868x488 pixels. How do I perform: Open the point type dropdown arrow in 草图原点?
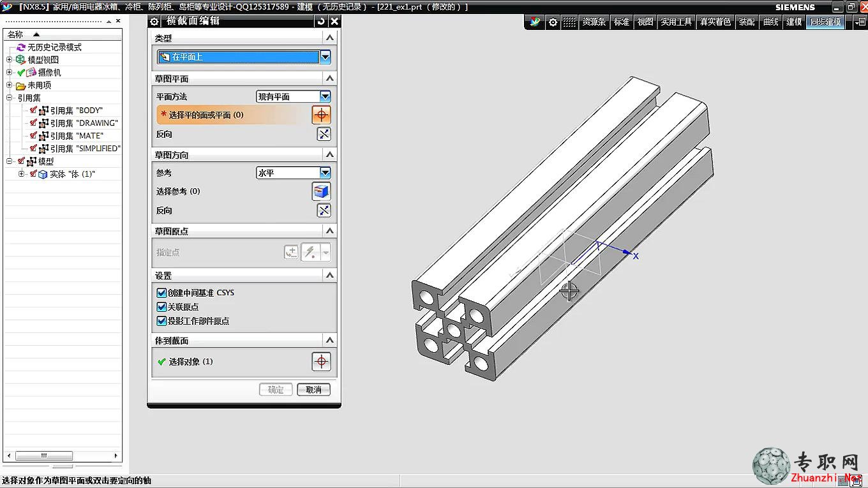325,252
